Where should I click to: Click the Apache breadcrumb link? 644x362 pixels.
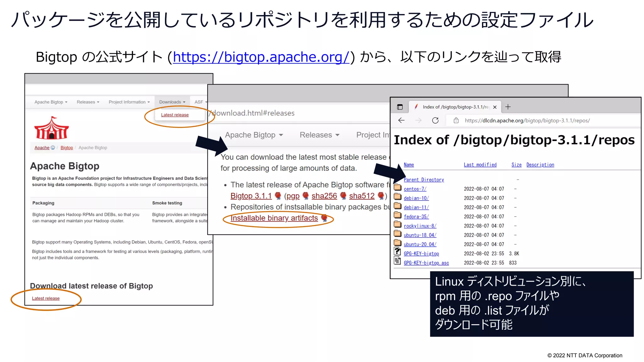pos(42,148)
